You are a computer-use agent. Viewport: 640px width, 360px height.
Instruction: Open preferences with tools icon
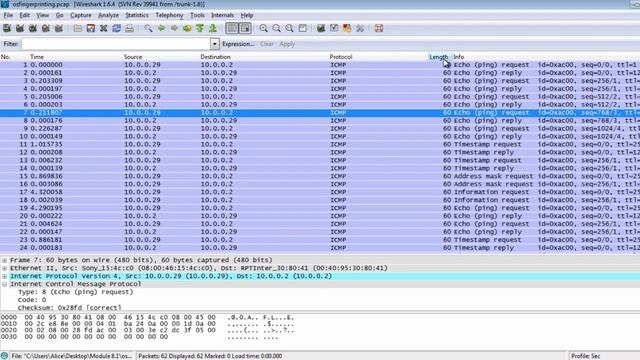[x=360, y=28]
